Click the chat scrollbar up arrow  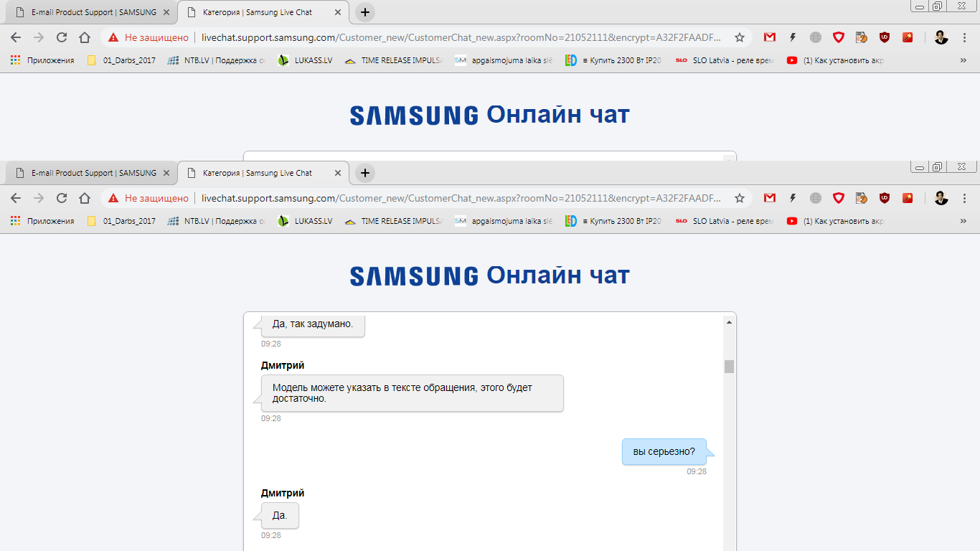729,322
